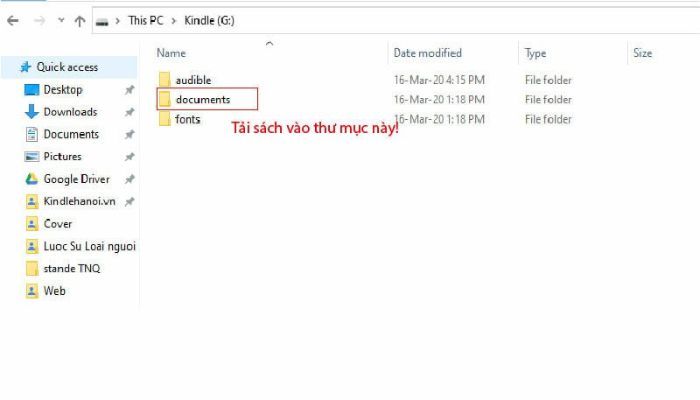Open Quick access in the sidebar
700x400 pixels.
click(x=67, y=67)
